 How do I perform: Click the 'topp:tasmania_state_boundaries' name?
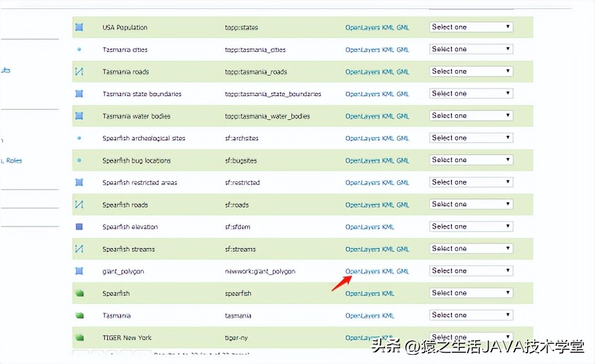pos(273,94)
